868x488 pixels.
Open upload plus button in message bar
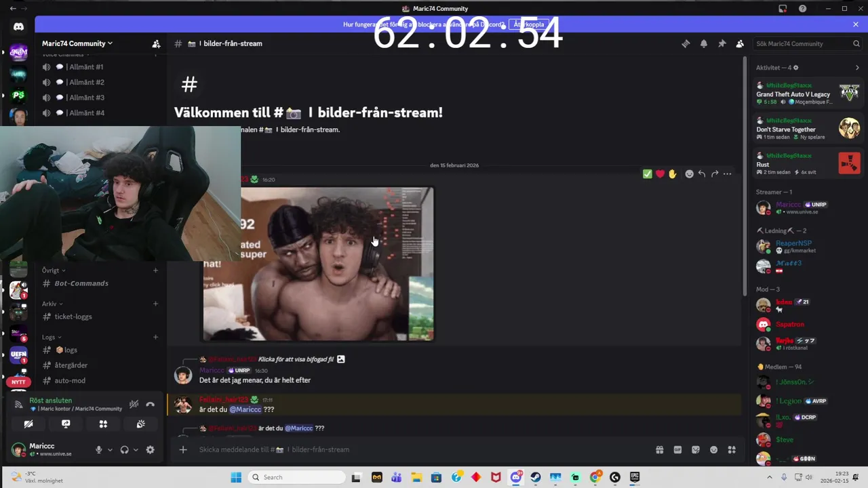click(182, 449)
